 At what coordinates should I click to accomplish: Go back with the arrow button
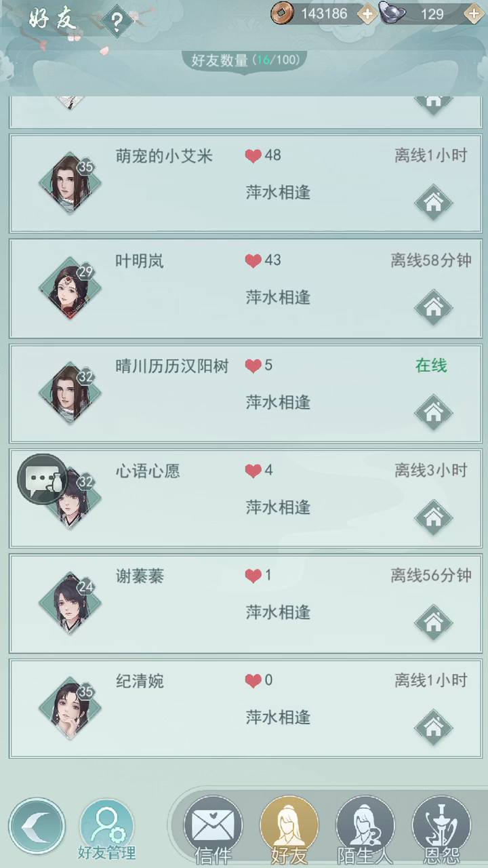coord(37,826)
